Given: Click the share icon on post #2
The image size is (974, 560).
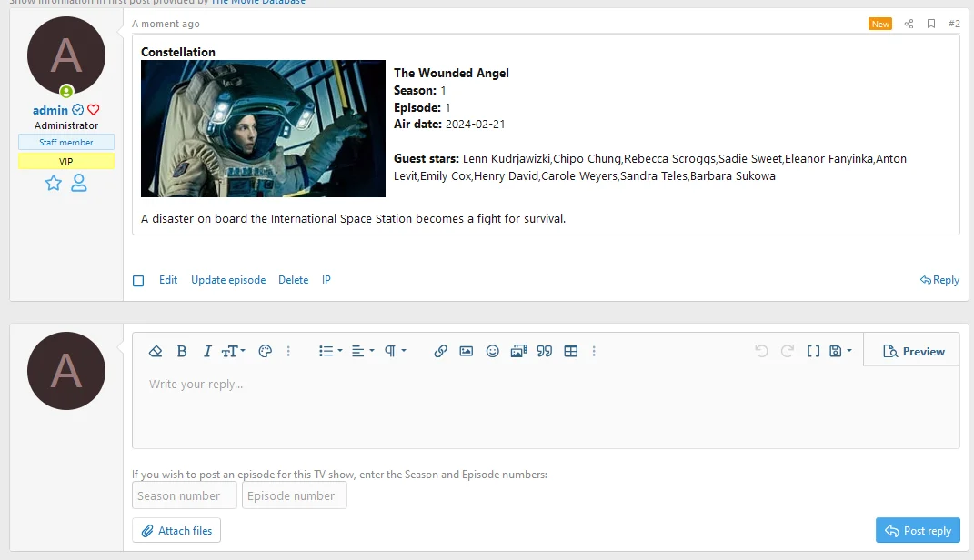Looking at the screenshot, I should coord(909,24).
